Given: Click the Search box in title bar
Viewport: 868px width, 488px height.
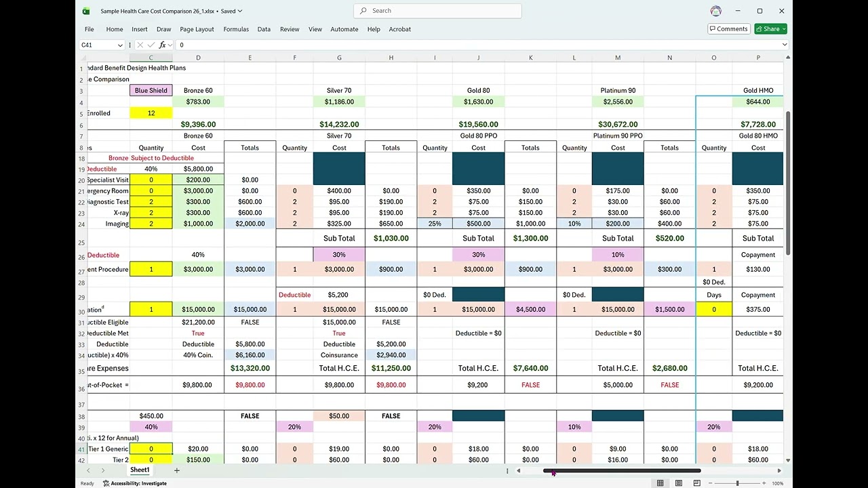Looking at the screenshot, I should [437, 11].
